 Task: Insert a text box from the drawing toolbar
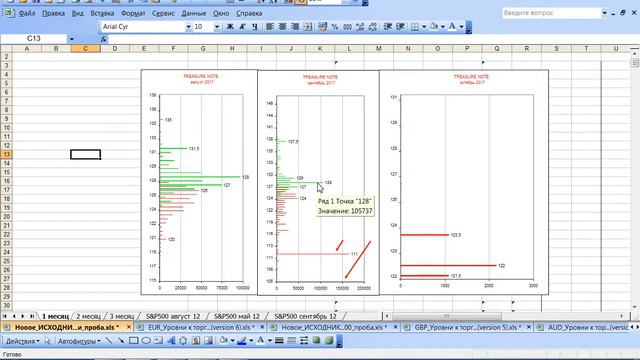click(158, 341)
